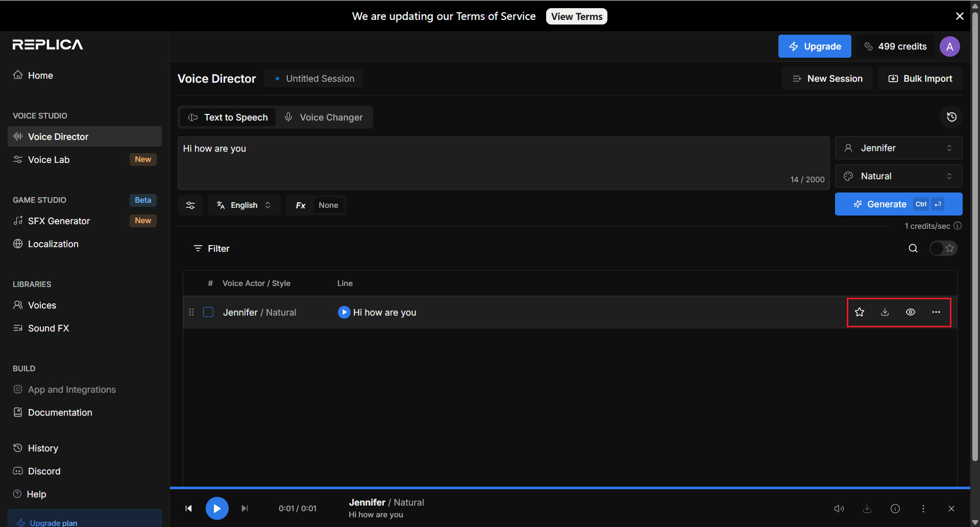Favorite the Jennifer line with star icon
The width and height of the screenshot is (980, 527).
point(860,312)
